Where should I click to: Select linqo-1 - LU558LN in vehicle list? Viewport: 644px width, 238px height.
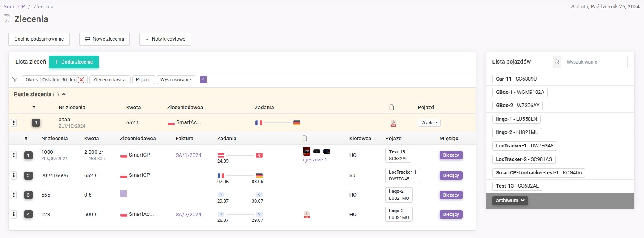pos(516,119)
